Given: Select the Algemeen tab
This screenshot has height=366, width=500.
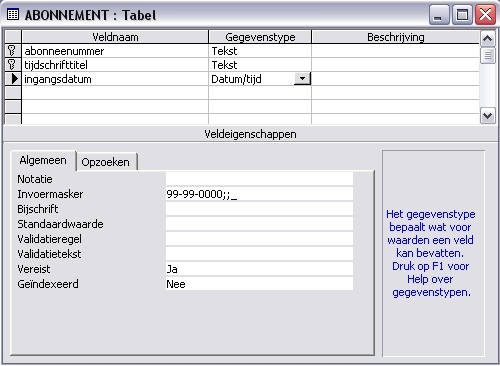Looking at the screenshot, I should [x=43, y=160].
